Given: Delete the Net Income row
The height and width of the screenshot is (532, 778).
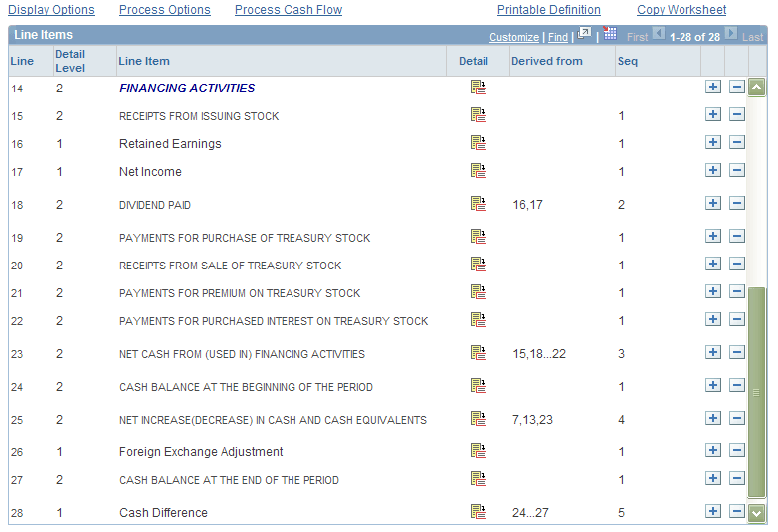Looking at the screenshot, I should tap(737, 170).
